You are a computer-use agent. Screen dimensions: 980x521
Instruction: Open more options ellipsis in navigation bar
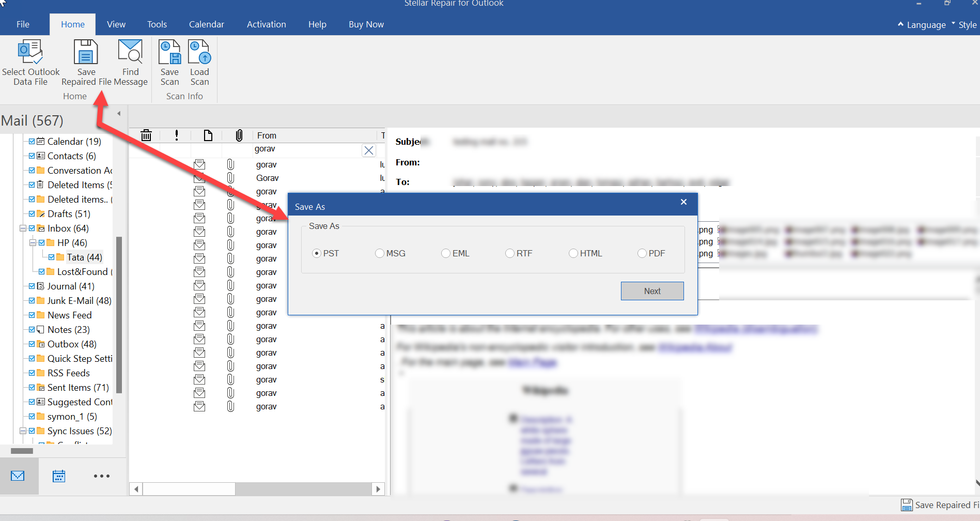[101, 476]
